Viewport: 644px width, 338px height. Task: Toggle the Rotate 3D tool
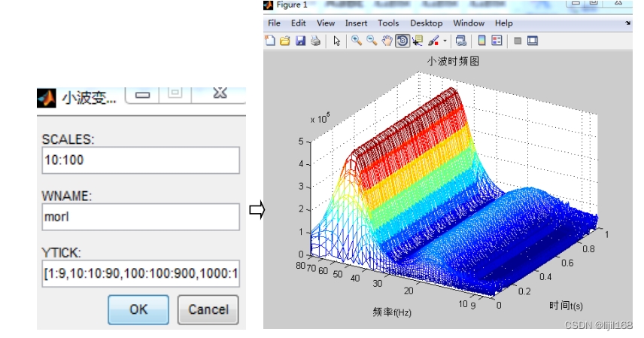coord(402,41)
